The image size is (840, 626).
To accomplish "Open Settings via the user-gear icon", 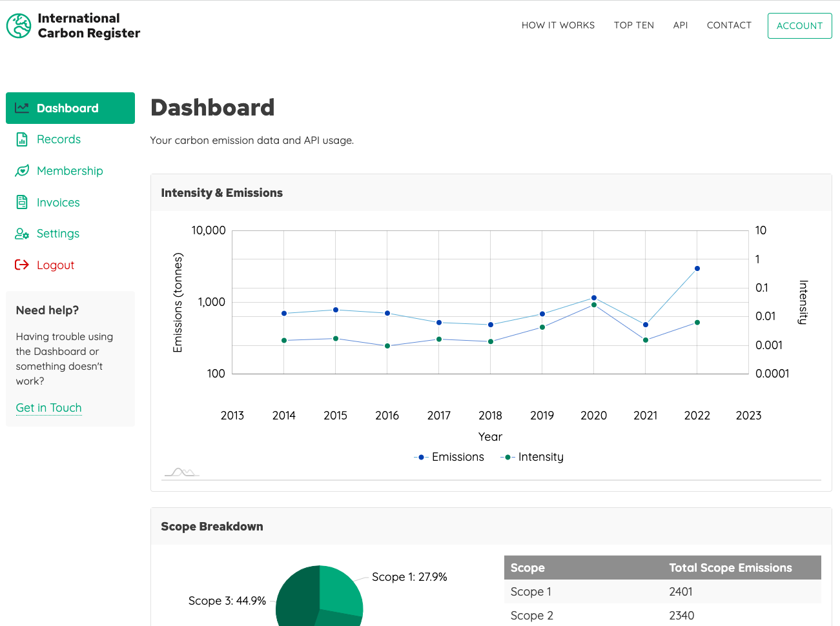I will pyautogui.click(x=22, y=234).
